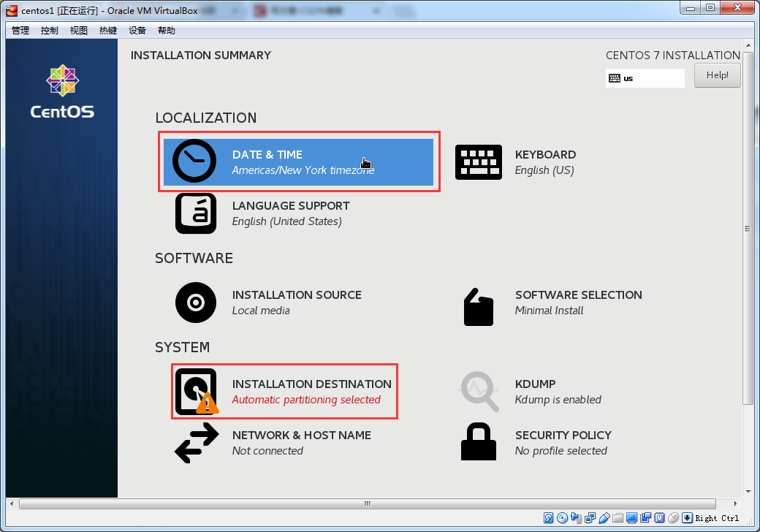Open INSTALLATION SOURCE Local media
The width and height of the screenshot is (760, 532).
297,303
